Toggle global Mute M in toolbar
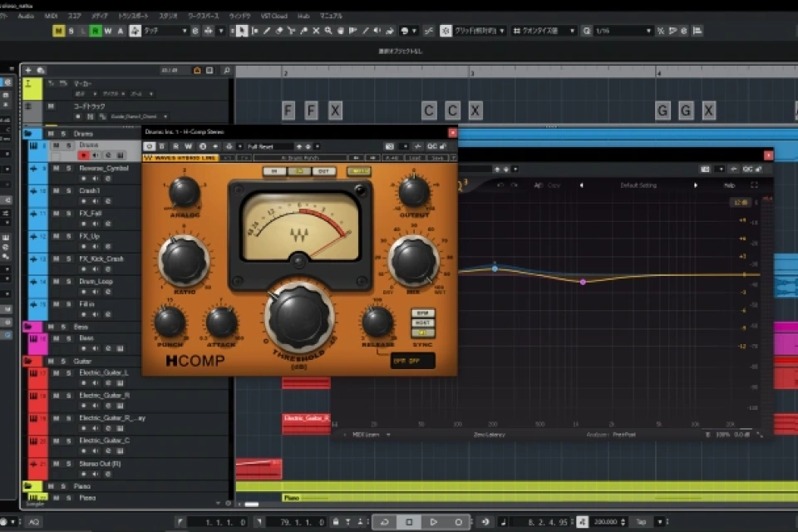798x532 pixels. coord(58,31)
